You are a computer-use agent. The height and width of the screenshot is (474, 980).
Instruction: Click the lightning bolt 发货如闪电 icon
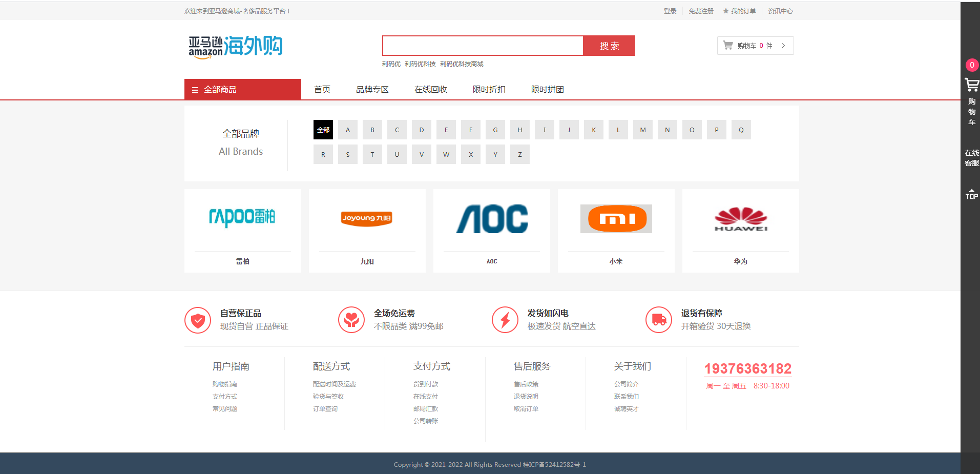[x=505, y=320]
